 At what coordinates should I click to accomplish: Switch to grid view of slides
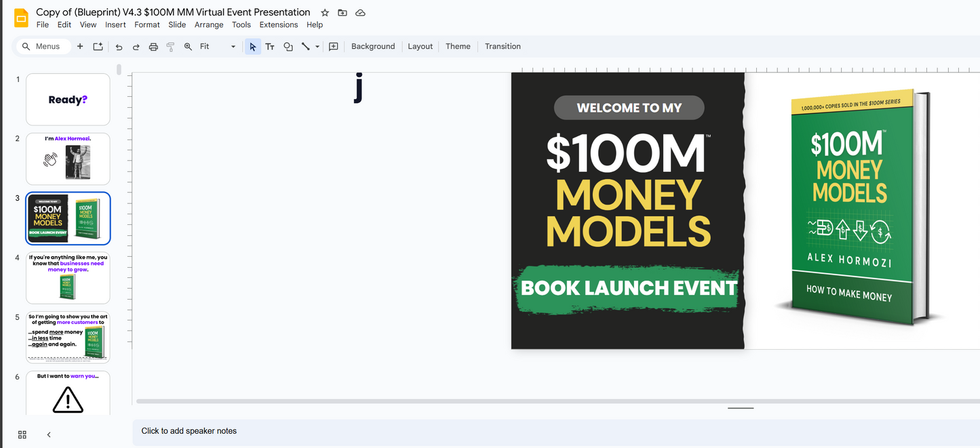pos(22,434)
